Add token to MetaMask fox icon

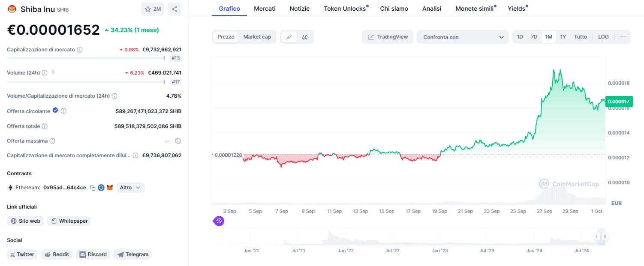pos(110,188)
